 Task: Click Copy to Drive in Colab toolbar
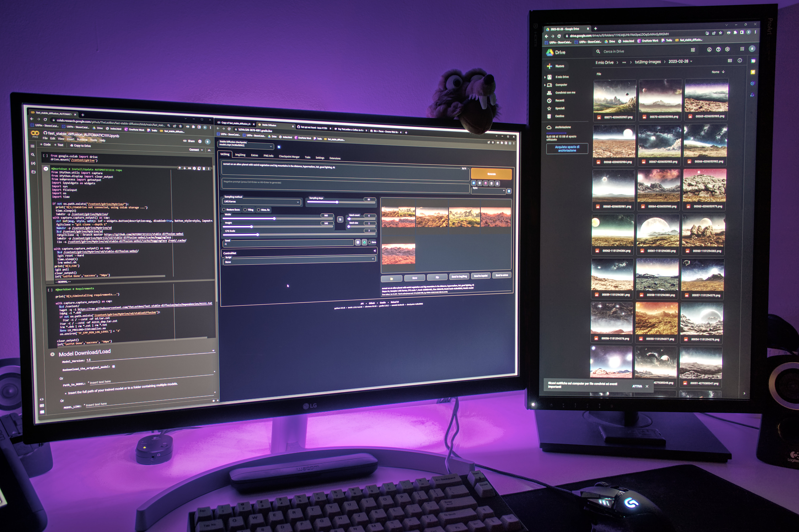coord(80,146)
